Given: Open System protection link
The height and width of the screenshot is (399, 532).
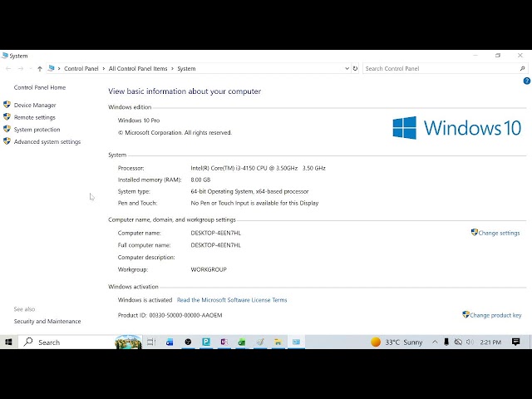Looking at the screenshot, I should (x=37, y=130).
